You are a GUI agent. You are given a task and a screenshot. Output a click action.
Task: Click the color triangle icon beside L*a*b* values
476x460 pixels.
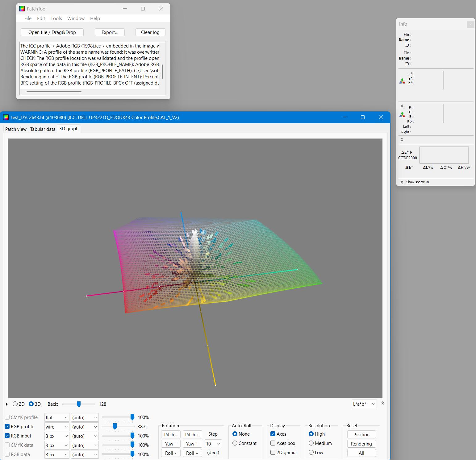402,81
